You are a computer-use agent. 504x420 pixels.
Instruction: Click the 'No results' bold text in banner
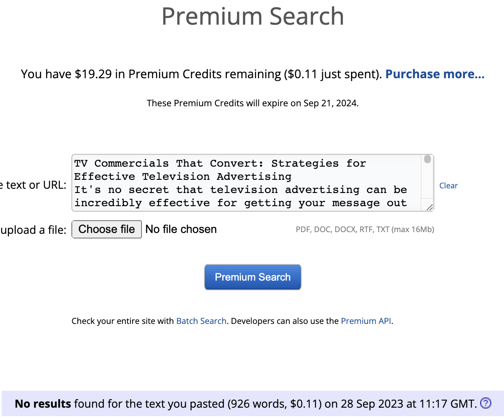tap(43, 403)
